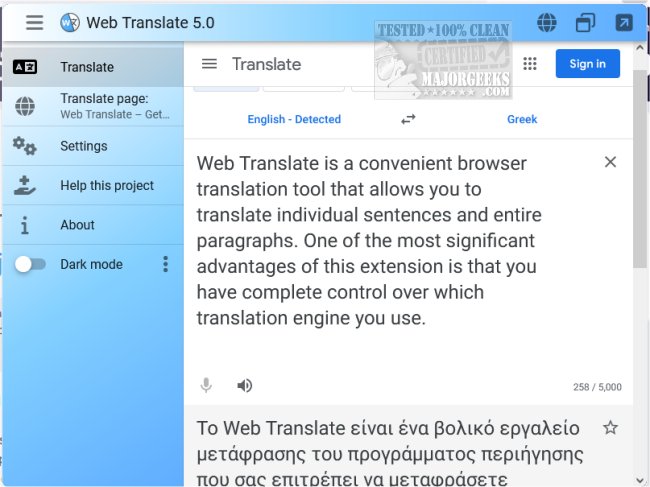Click the scrollbar up arrow

click(x=640, y=48)
